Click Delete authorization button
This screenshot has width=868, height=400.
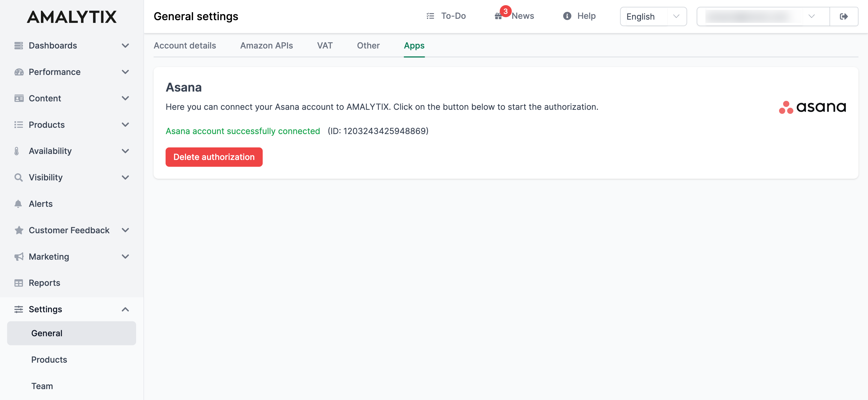(214, 157)
